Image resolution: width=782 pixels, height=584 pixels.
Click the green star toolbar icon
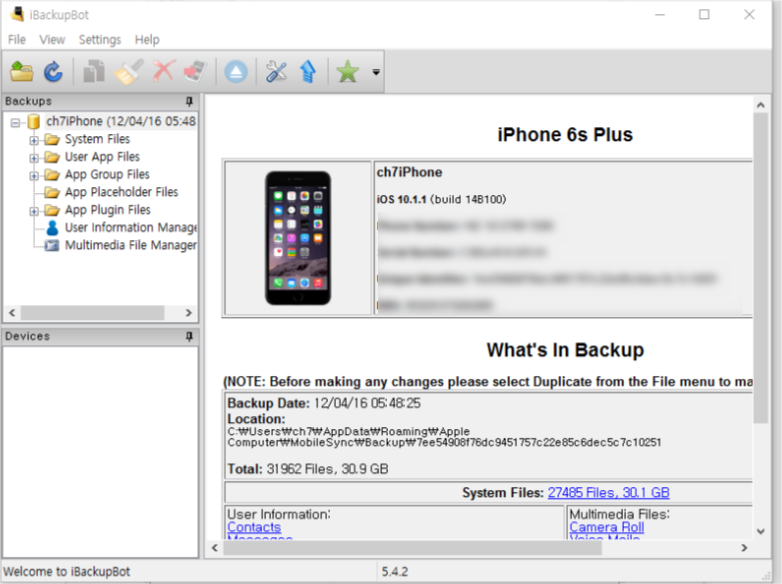348,71
